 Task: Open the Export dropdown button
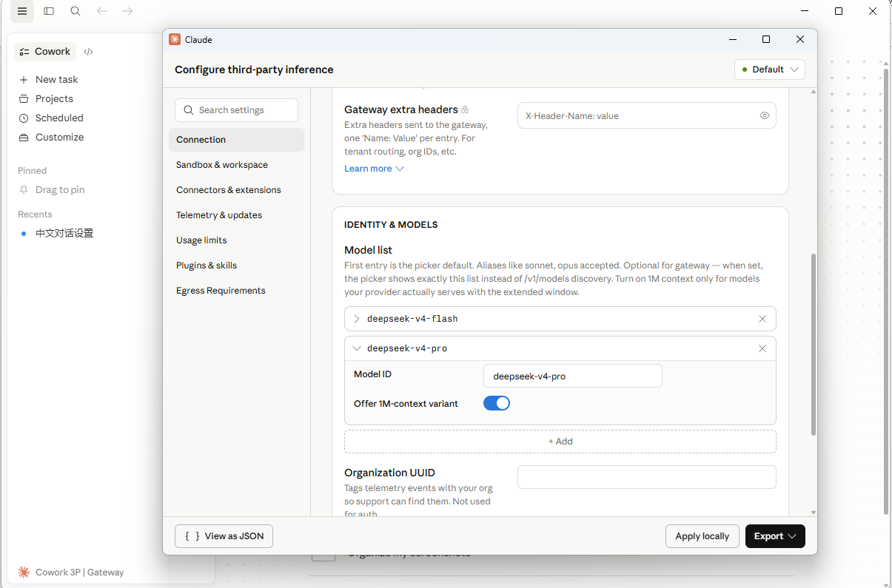[x=775, y=536]
